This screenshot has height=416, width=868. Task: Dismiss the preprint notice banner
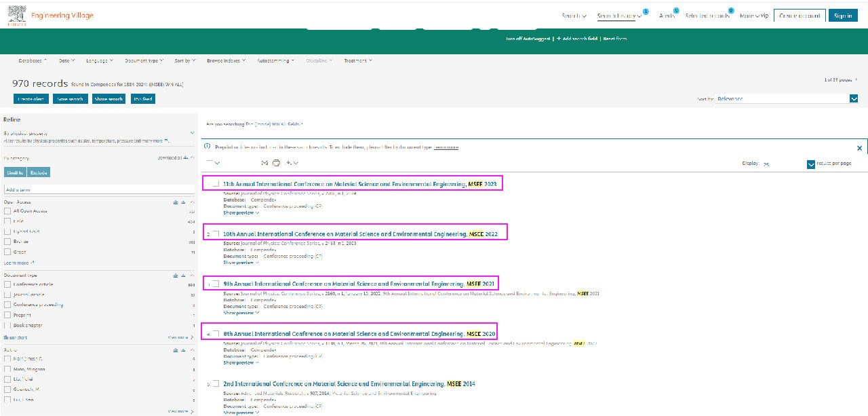click(859, 147)
